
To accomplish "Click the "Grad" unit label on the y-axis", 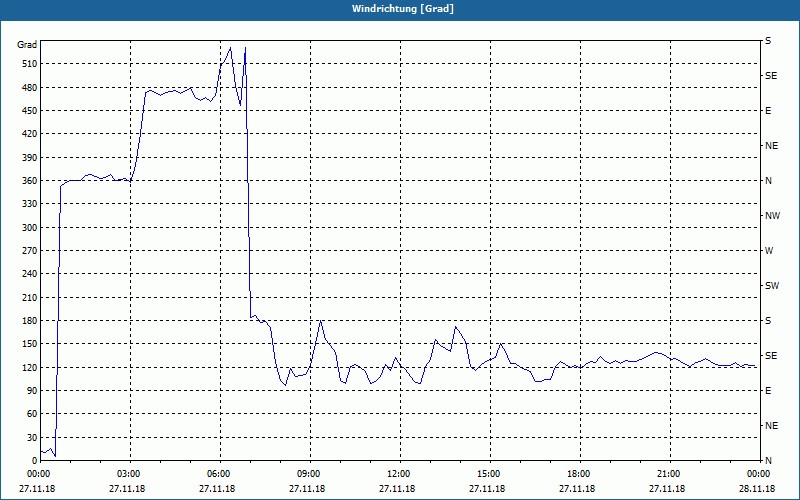I will pyautogui.click(x=27, y=45).
